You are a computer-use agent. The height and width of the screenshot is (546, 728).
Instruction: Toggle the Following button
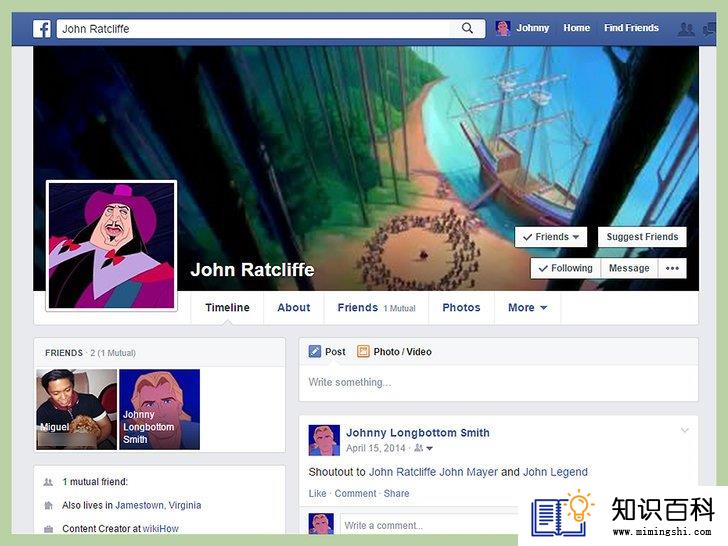coord(566,268)
